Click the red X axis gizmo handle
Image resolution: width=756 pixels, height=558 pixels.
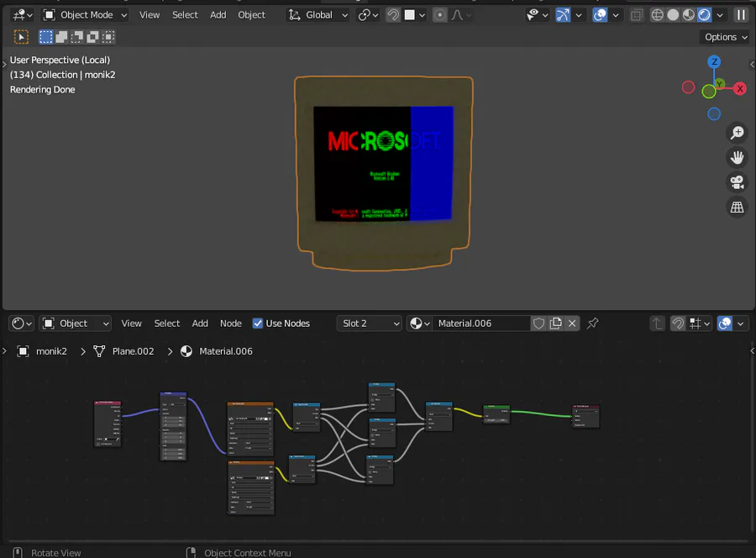pyautogui.click(x=740, y=88)
